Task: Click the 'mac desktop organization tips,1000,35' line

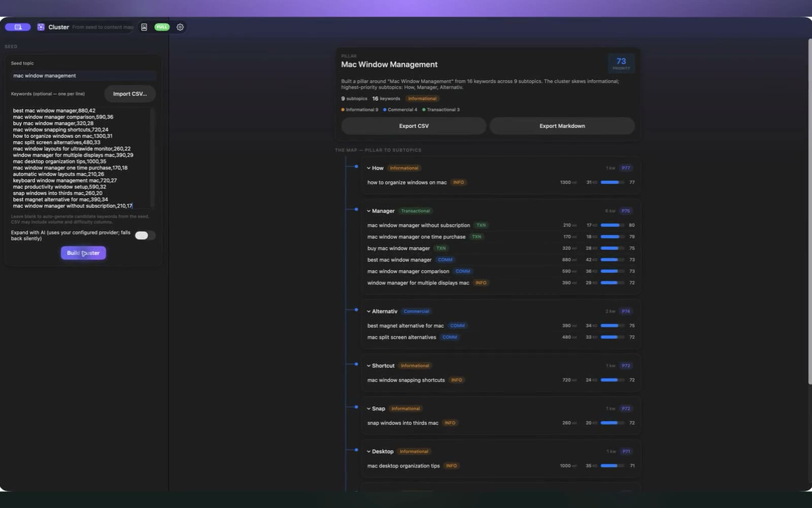Action: [60, 162]
